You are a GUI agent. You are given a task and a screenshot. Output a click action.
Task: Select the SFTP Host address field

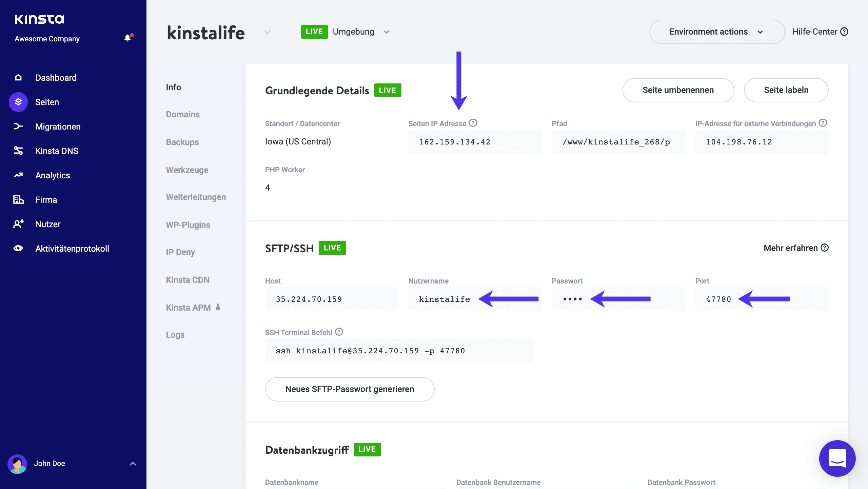click(332, 299)
